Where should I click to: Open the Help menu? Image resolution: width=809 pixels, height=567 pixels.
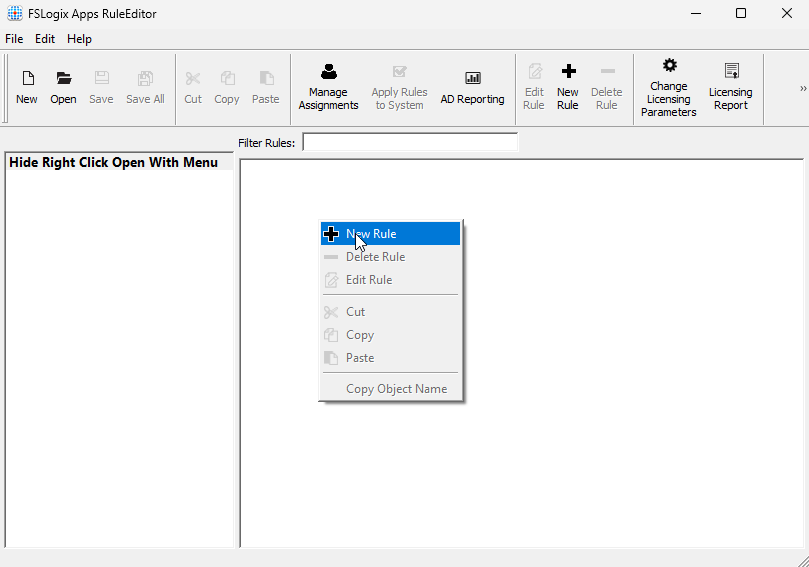click(x=79, y=39)
